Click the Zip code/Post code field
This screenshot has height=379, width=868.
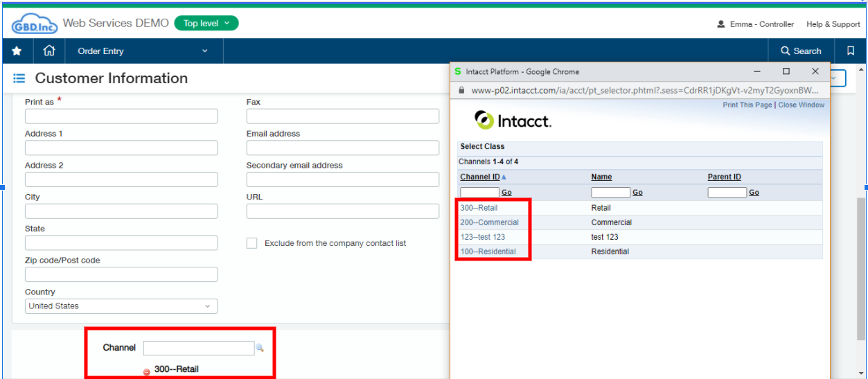[121, 274]
